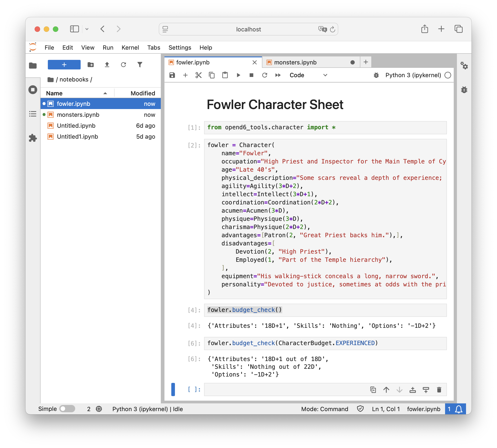The image size is (497, 448).
Task: Interrupt the kernel with stop icon
Action: click(251, 75)
